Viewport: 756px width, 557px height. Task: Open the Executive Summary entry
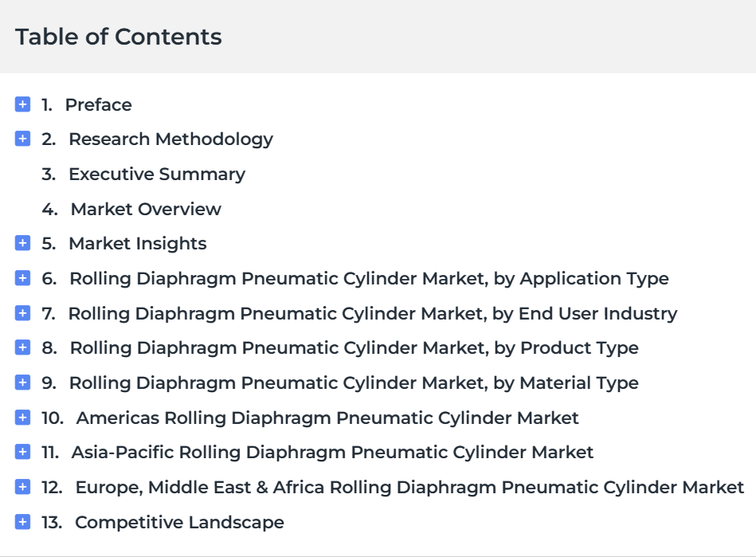pos(143,174)
